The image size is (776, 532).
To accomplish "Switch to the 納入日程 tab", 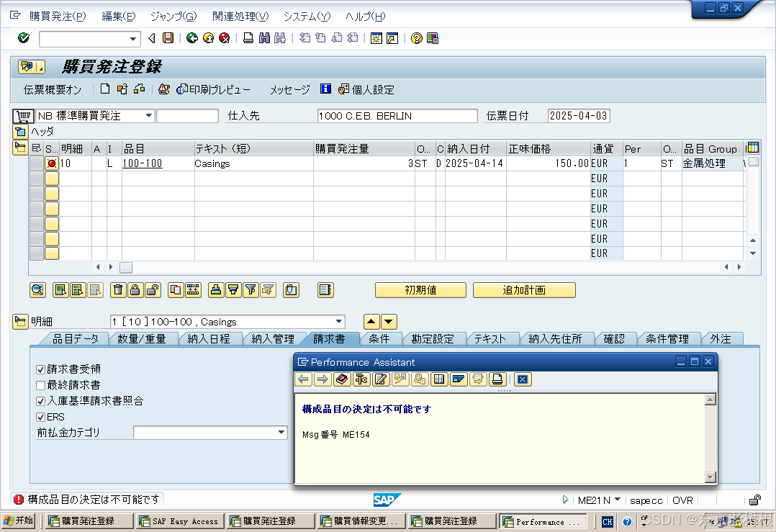I will click(x=208, y=338).
